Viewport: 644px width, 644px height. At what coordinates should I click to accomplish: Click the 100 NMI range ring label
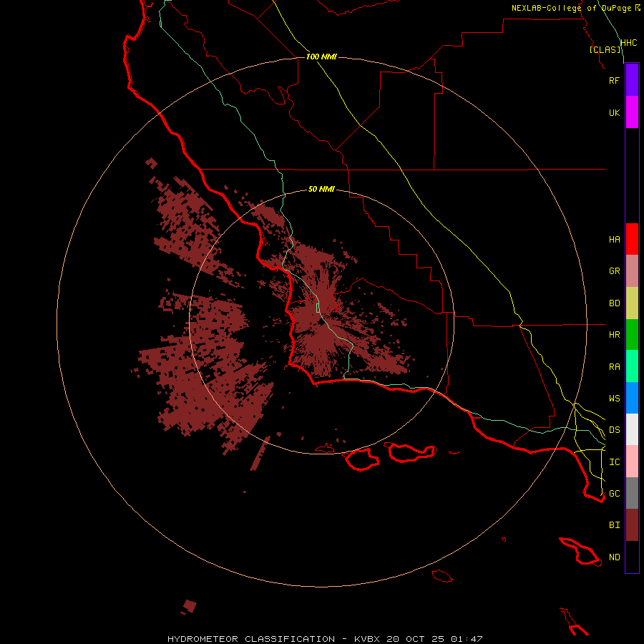click(321, 57)
